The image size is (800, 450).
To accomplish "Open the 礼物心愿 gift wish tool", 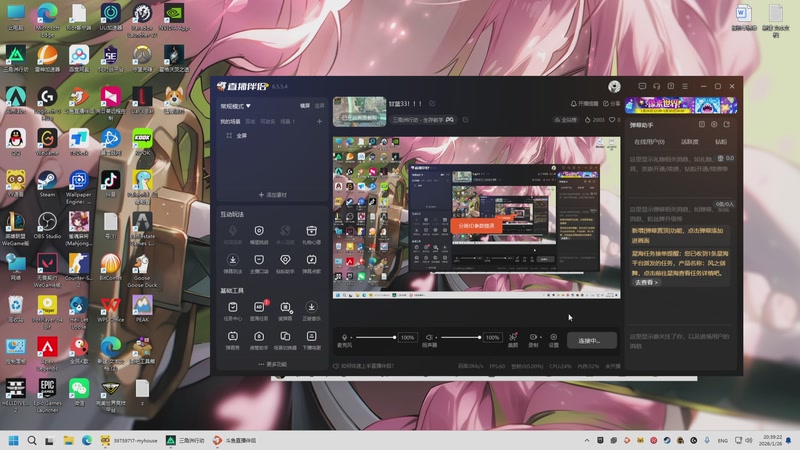I will [311, 235].
